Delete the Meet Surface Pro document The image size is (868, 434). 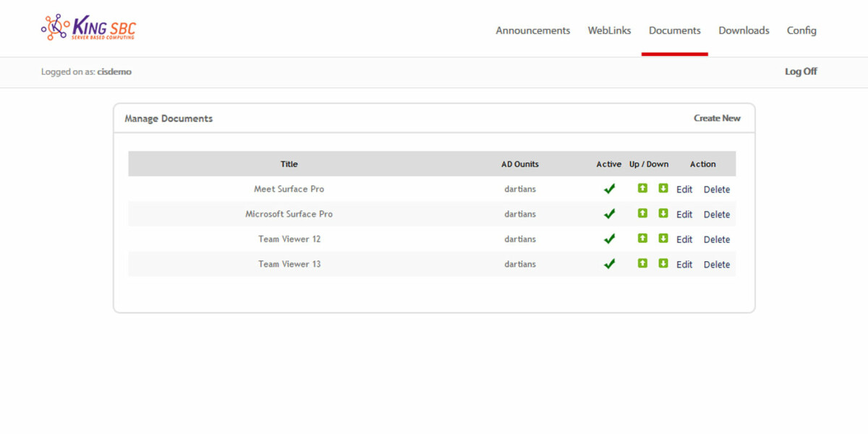point(717,189)
